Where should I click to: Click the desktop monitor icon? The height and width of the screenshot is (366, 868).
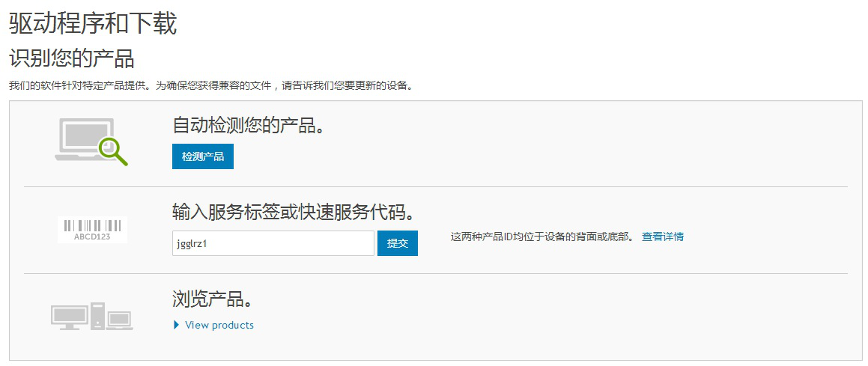[70, 318]
